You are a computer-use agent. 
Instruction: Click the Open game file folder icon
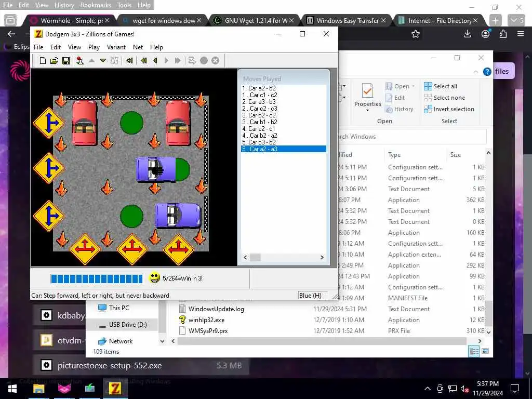(54, 61)
